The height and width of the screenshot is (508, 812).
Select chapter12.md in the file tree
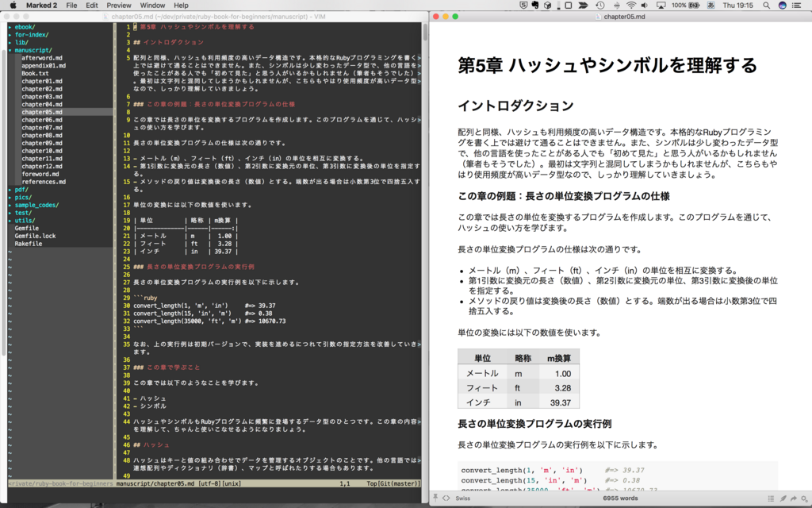[x=42, y=167]
